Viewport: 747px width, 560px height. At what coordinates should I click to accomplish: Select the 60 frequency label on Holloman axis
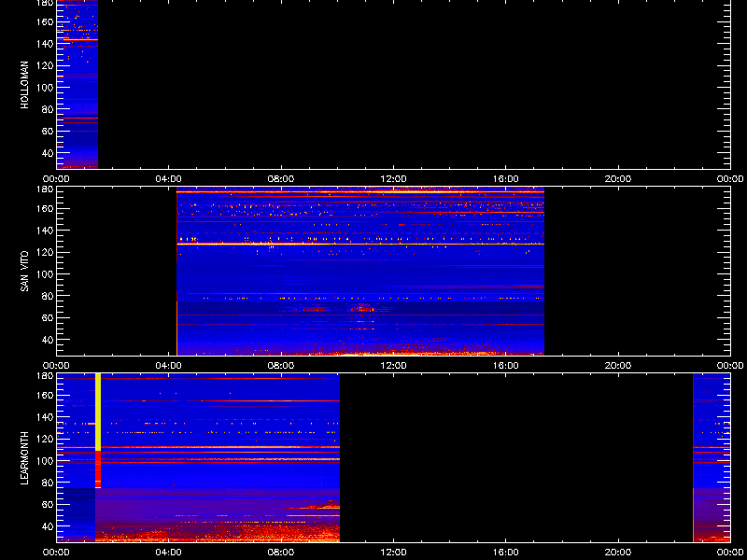point(48,131)
